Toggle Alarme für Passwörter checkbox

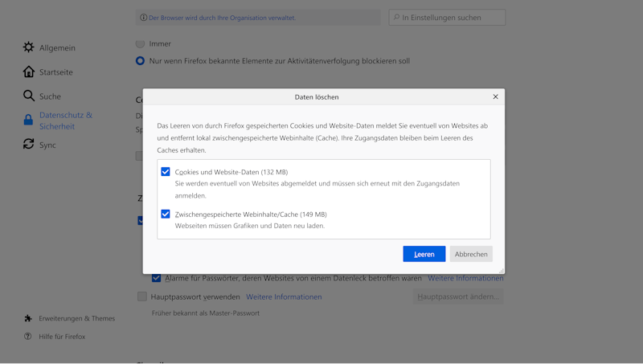pyautogui.click(x=156, y=278)
